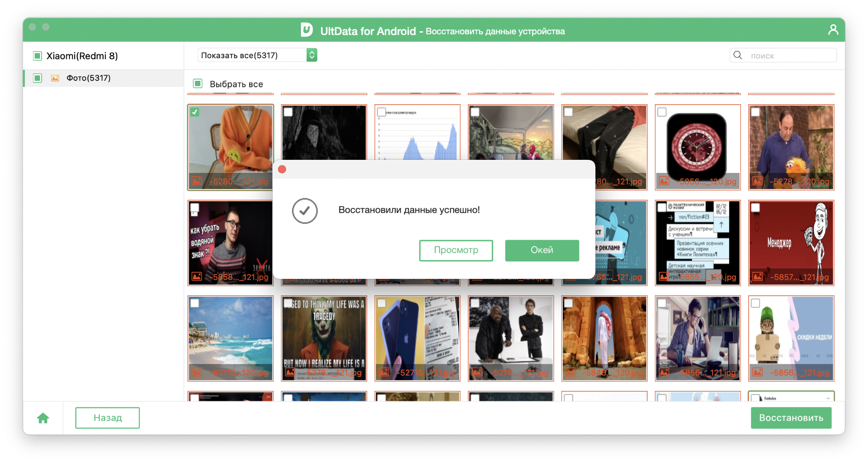This screenshot has width=868, height=463.
Task: Click image icon on orange cardigan thumbnail
Action: (197, 181)
